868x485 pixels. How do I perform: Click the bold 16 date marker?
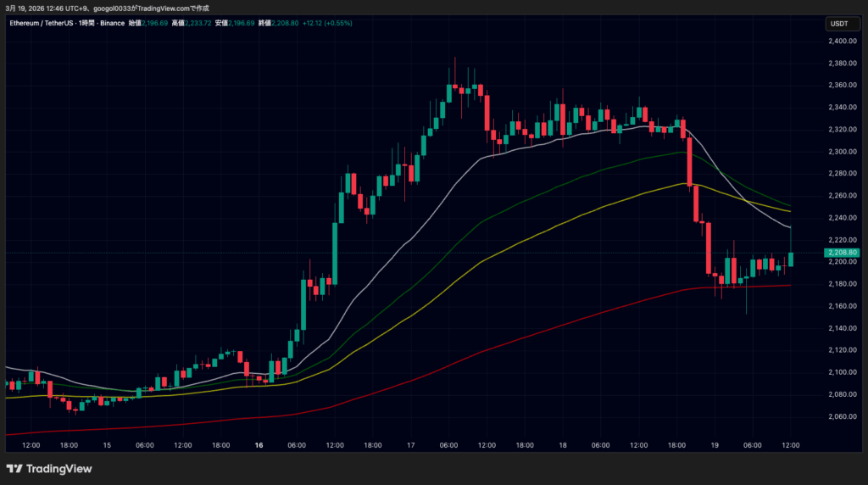point(259,445)
